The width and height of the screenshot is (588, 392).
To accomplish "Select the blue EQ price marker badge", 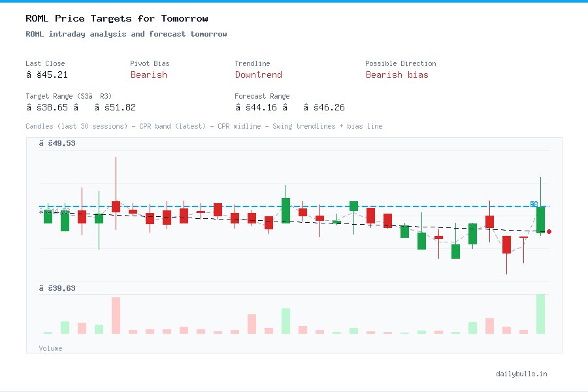I will [534, 204].
